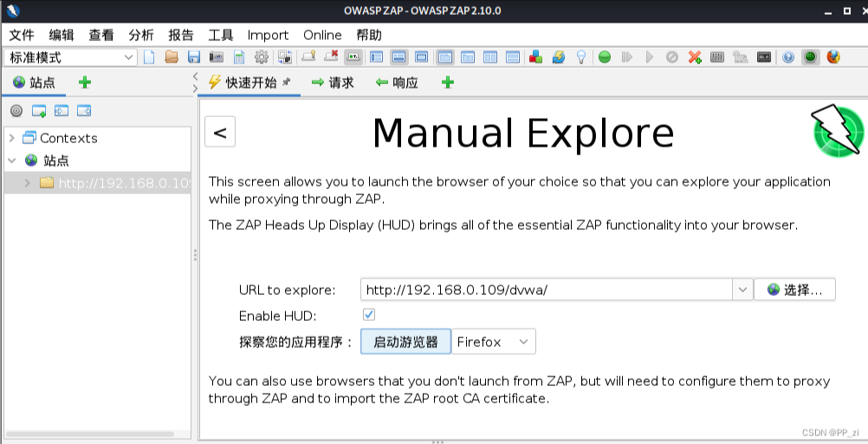This screenshot has height=444, width=868.
Task: Open the 帮助 menu
Action: 369,35
